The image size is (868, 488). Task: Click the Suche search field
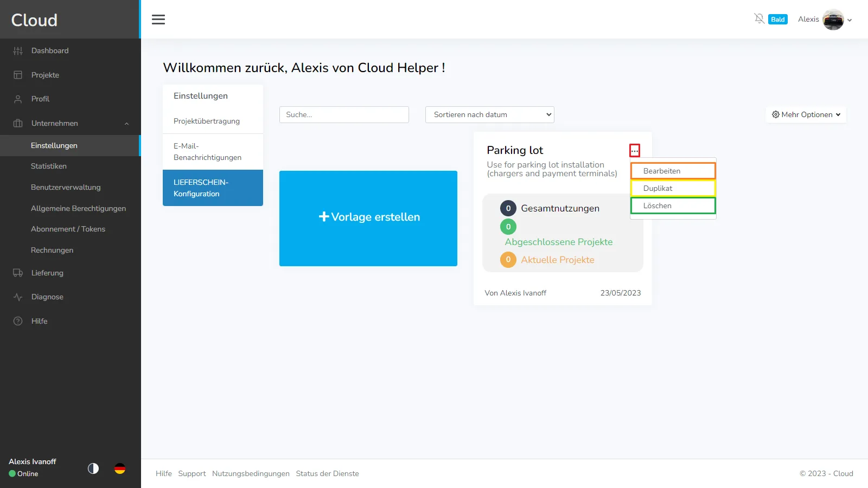coord(344,114)
